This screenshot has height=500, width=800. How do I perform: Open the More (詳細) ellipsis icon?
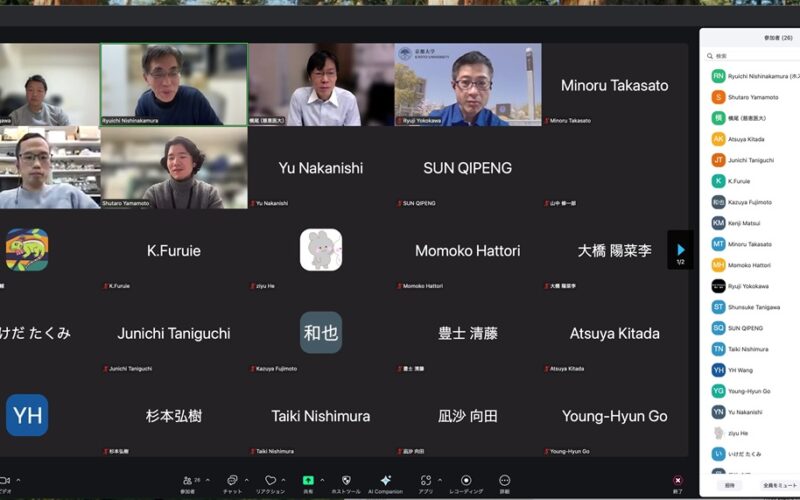[504, 480]
